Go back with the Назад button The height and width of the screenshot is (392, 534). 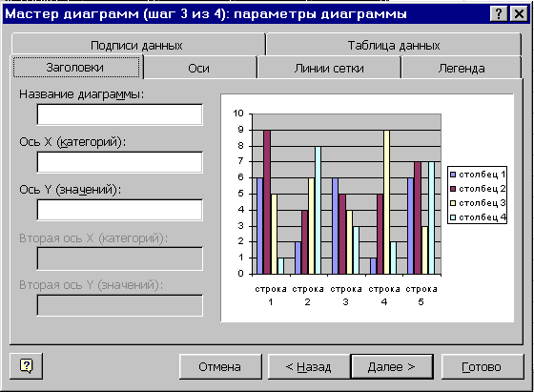(x=309, y=367)
